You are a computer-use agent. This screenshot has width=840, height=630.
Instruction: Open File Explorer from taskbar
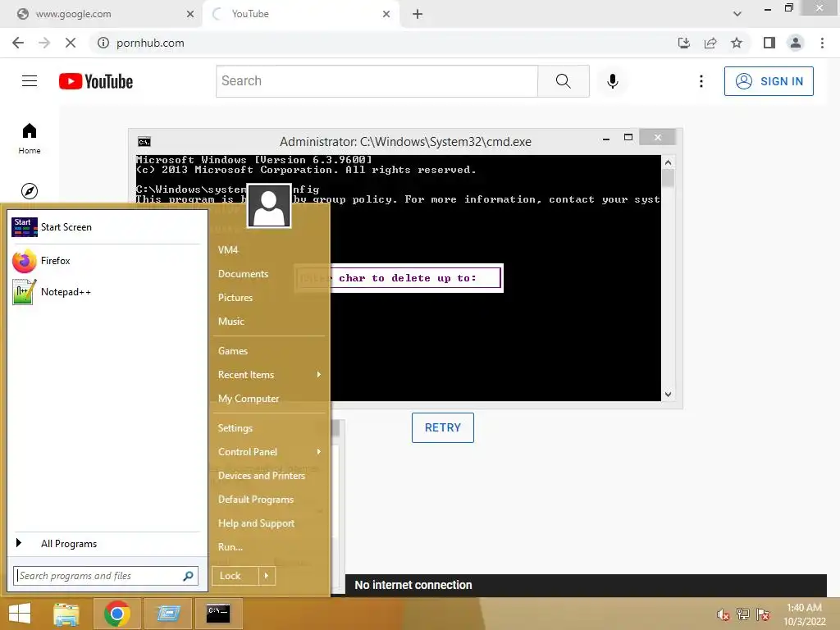tap(66, 614)
